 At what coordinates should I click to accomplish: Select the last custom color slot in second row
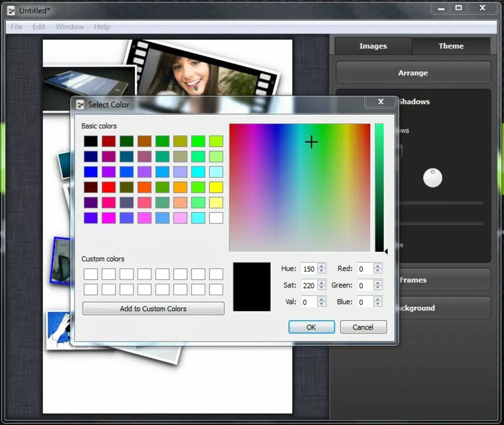(x=216, y=290)
